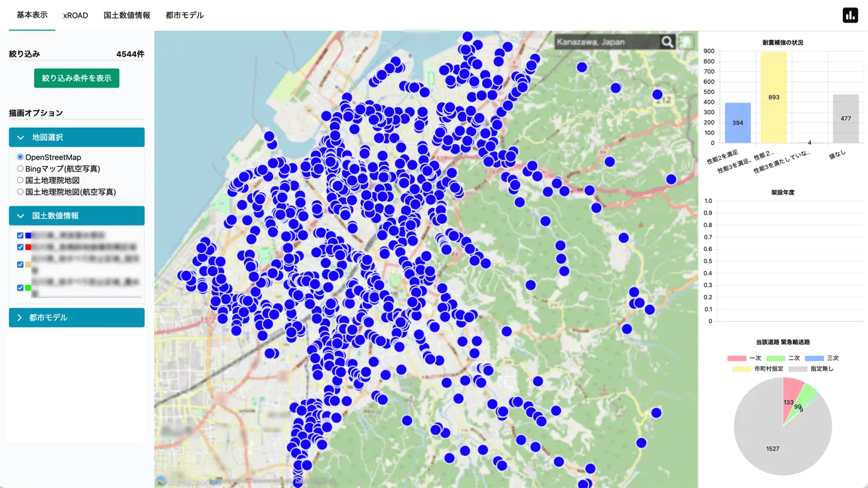This screenshot has height=488, width=868.
Task: Select the 国土地理院地図 radio button
Action: (x=20, y=180)
